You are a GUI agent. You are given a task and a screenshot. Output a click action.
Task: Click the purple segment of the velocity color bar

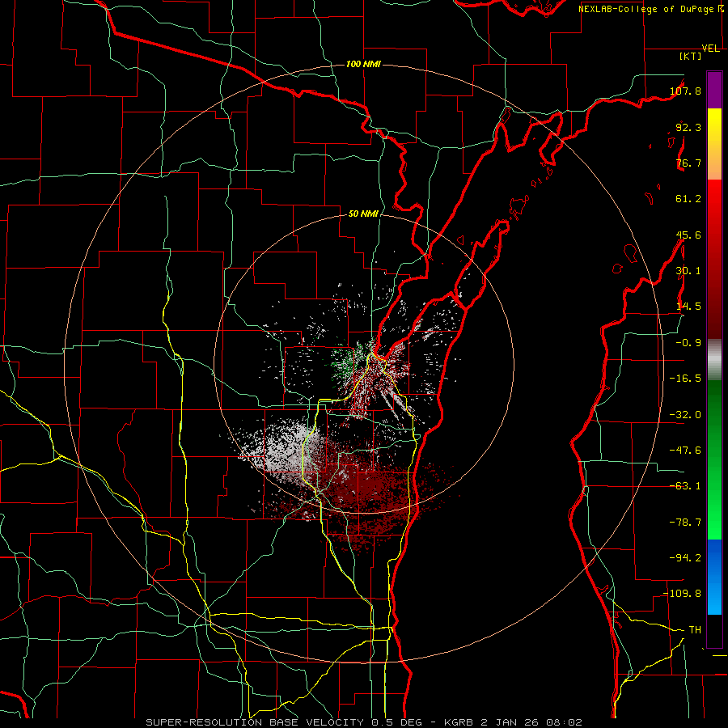tap(714, 90)
